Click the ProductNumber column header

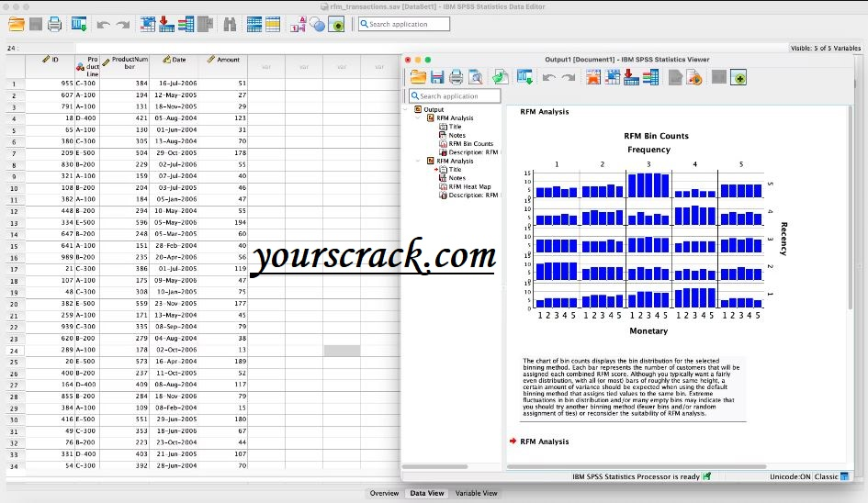125,66
